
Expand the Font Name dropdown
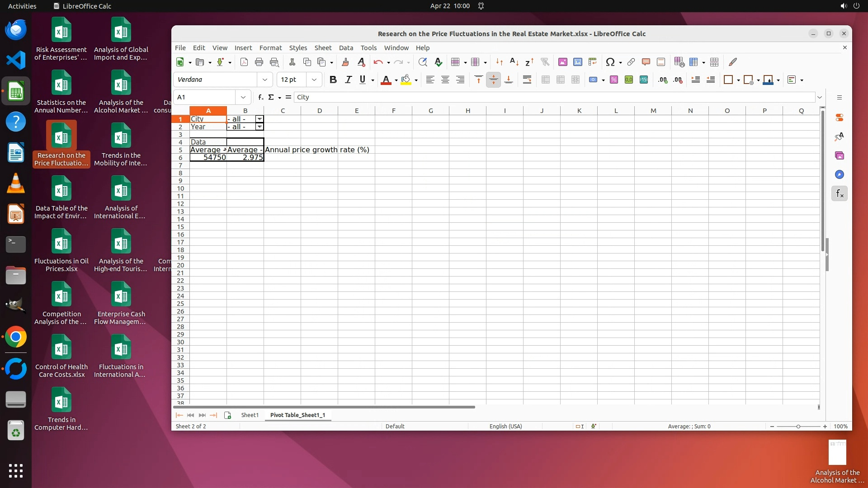pos(265,80)
